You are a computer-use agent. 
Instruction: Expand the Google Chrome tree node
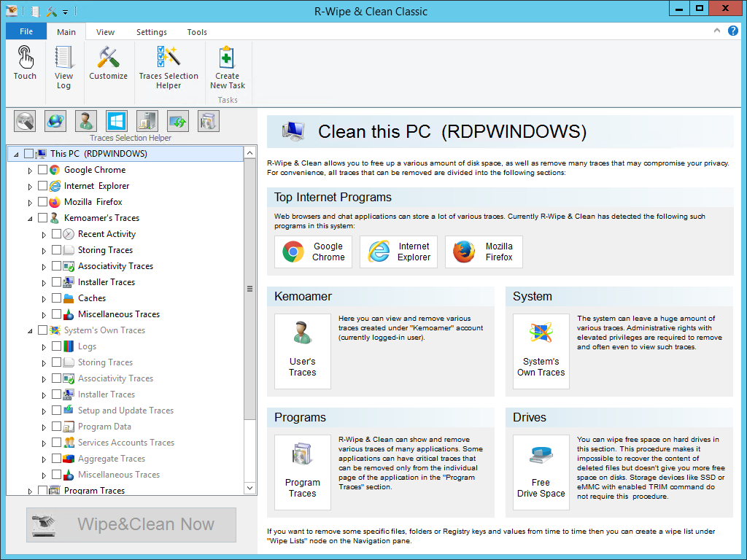tap(30, 171)
